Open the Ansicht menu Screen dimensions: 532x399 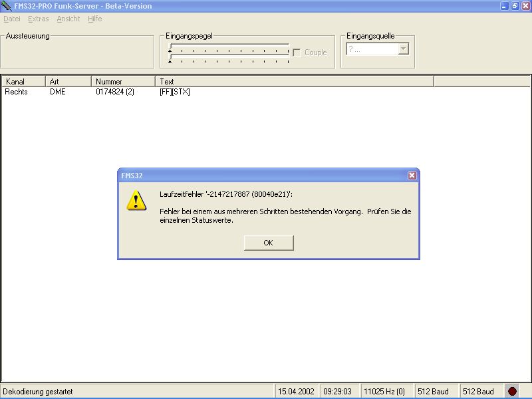[x=68, y=19]
